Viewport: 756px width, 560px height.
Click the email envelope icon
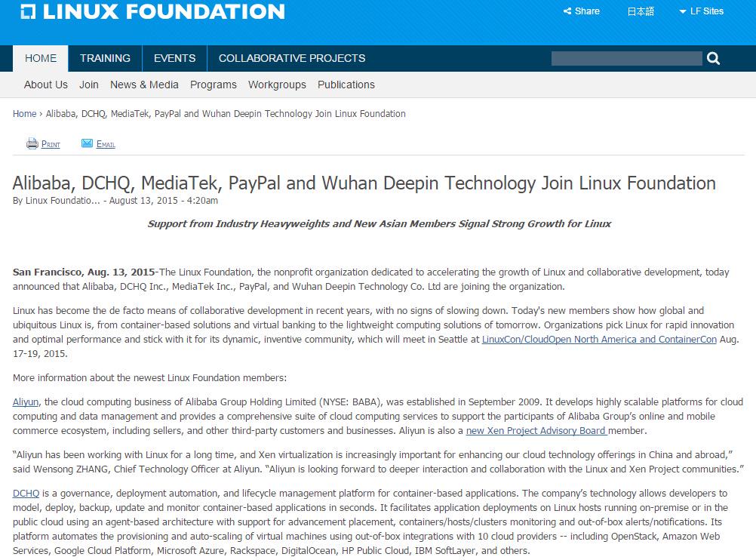tap(87, 143)
